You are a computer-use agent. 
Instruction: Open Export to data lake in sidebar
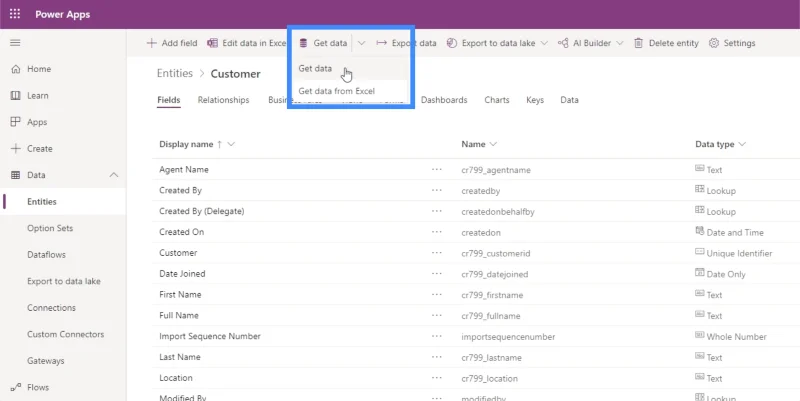(64, 281)
